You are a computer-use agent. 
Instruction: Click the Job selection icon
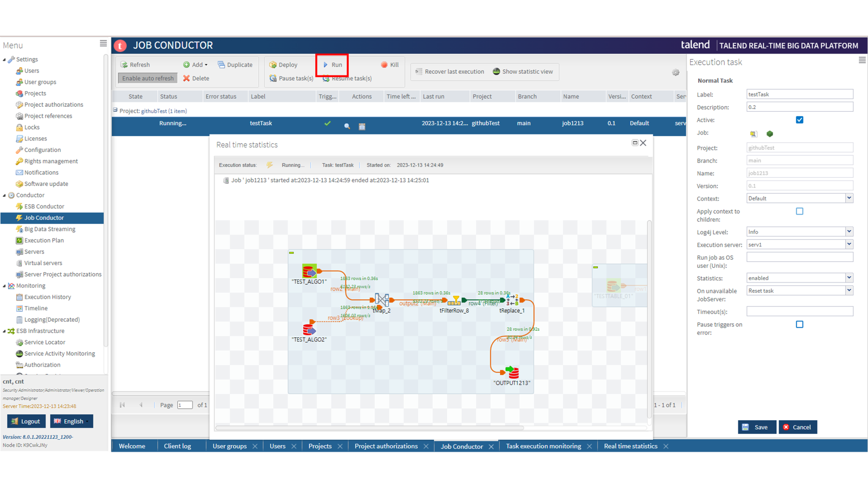click(x=754, y=133)
